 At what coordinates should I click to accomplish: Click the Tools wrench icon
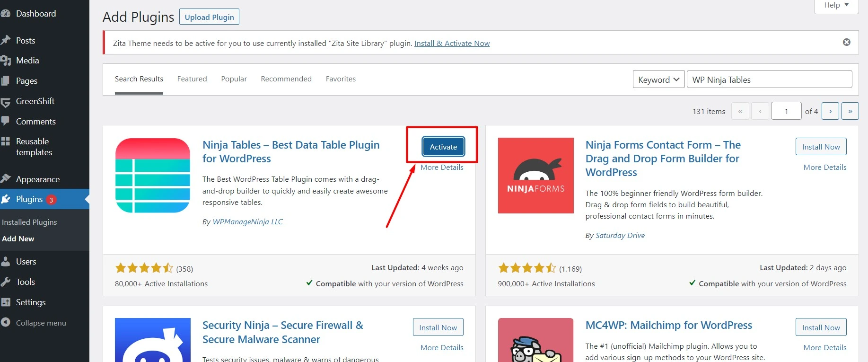[x=6, y=282]
